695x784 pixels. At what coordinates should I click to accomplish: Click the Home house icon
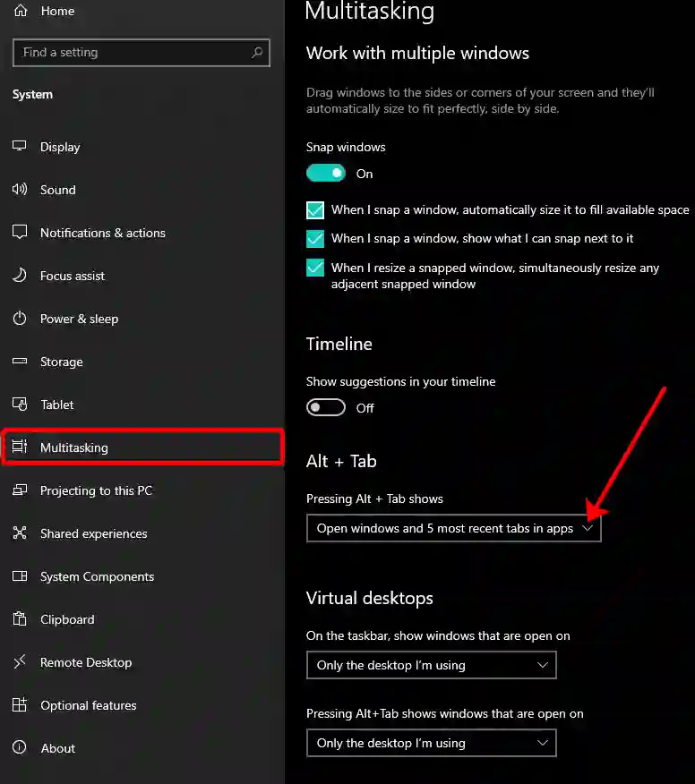(21, 11)
